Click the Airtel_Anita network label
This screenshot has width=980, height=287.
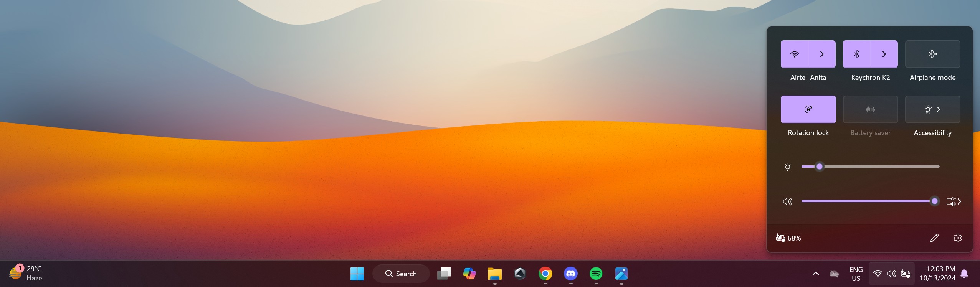(x=808, y=78)
